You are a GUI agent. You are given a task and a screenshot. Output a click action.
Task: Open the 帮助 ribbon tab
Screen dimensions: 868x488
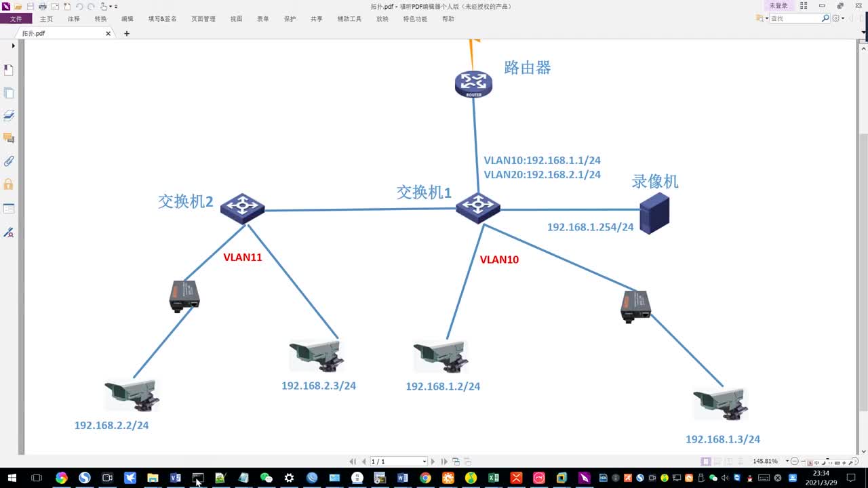pyautogui.click(x=448, y=19)
